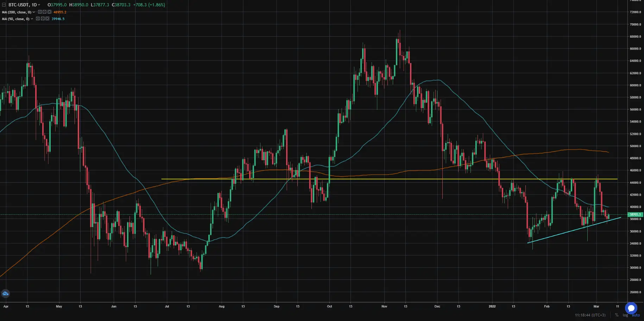Open settings gear for the MA 50 indicator

tap(43, 19)
